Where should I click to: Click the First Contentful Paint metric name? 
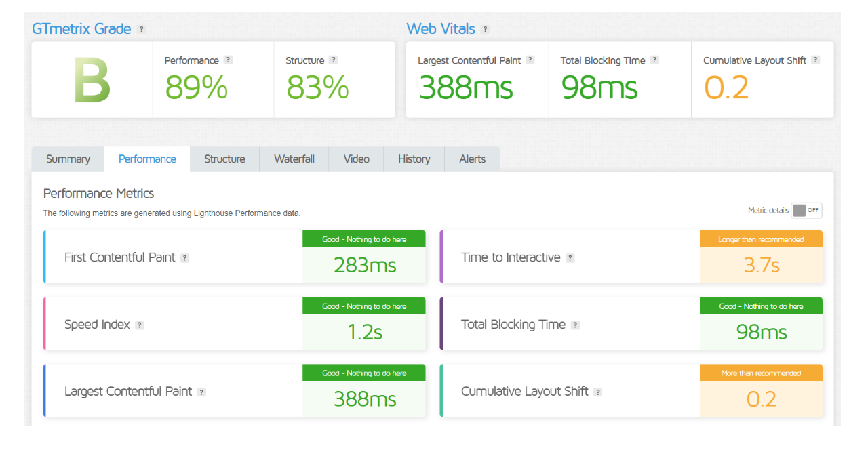(x=120, y=257)
